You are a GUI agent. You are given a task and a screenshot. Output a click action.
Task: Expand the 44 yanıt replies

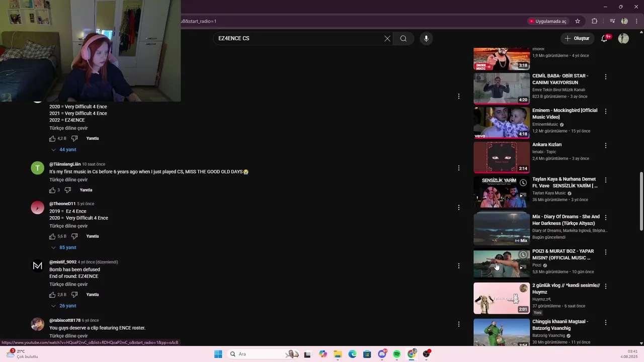pos(64,150)
